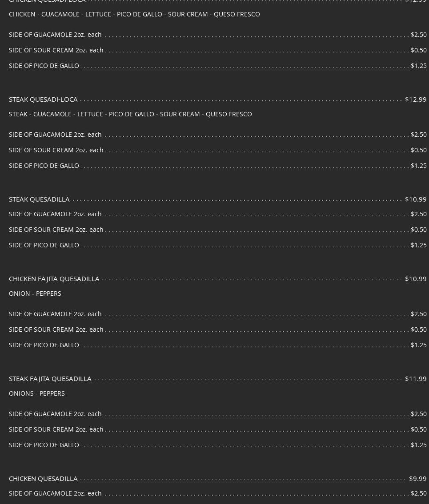This screenshot has width=429, height=504.
Task: Click the $10.99 price beside Steak Quesadilla
Action: (x=416, y=199)
